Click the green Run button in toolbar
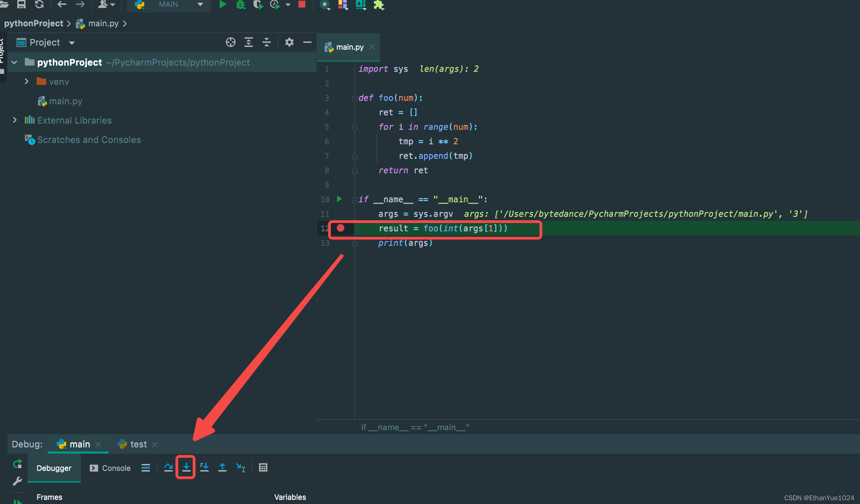The image size is (860, 504). pyautogui.click(x=223, y=4)
